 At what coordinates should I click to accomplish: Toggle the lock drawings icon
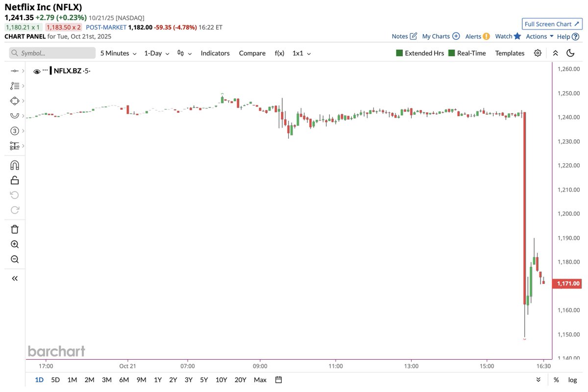pos(15,180)
